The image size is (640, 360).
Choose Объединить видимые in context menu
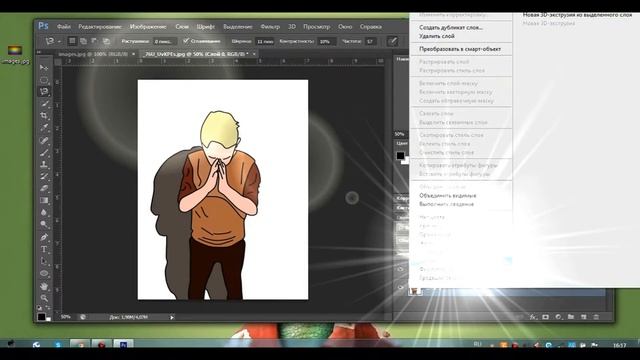coord(448,196)
